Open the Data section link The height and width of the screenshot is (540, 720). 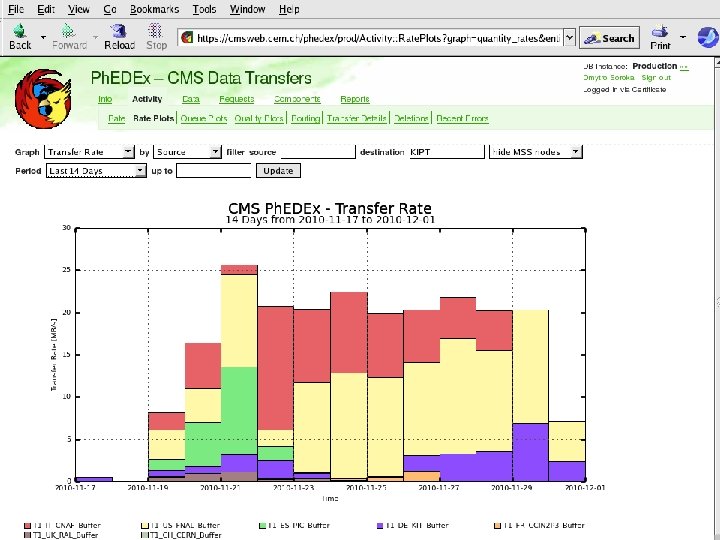191,99
